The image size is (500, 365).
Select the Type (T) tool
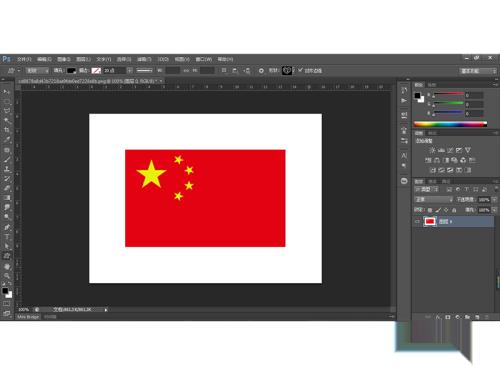click(7, 237)
